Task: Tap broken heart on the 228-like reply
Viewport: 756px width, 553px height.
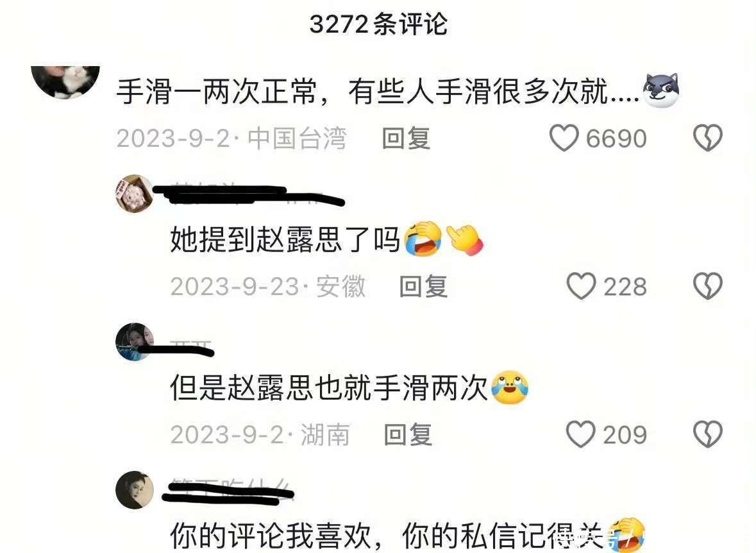Action: click(x=707, y=286)
